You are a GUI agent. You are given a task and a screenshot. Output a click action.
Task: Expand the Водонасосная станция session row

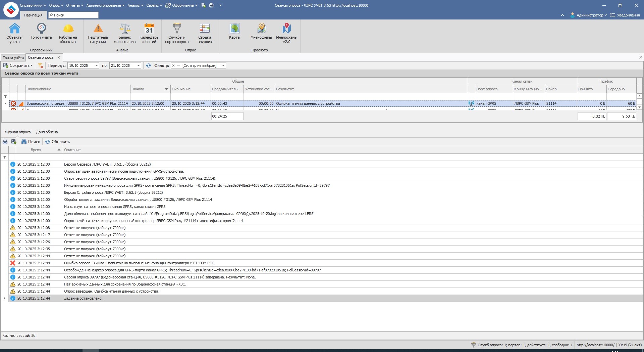(x=5, y=103)
